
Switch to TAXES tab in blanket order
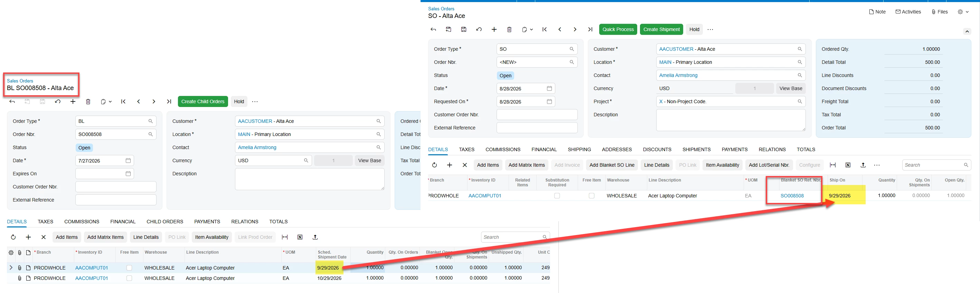[45, 222]
